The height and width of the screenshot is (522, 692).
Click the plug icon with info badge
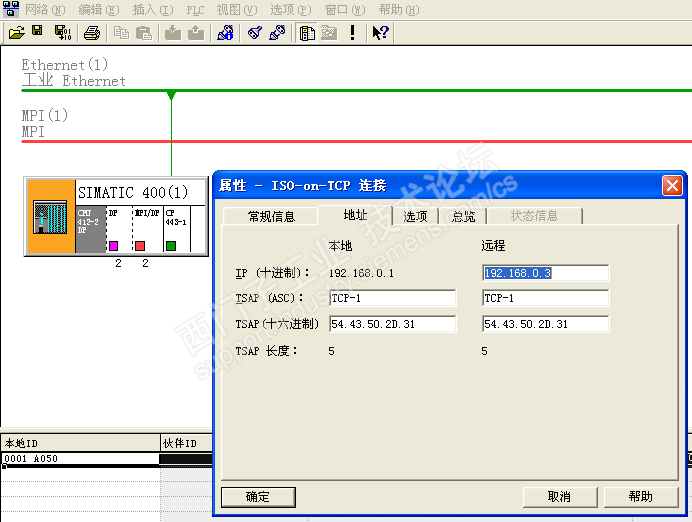click(x=225, y=33)
